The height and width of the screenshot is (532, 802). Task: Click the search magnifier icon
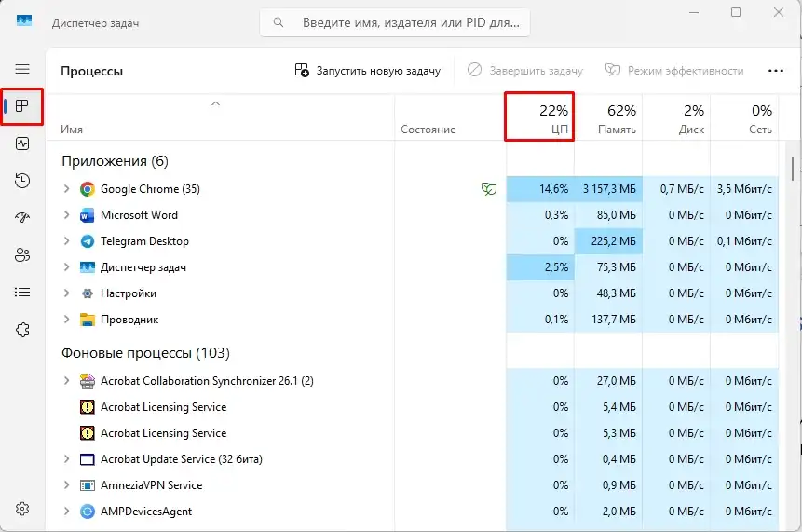tap(279, 22)
